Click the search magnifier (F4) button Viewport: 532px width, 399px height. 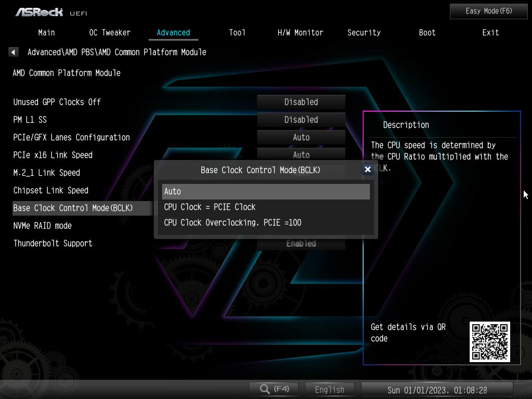(x=274, y=389)
